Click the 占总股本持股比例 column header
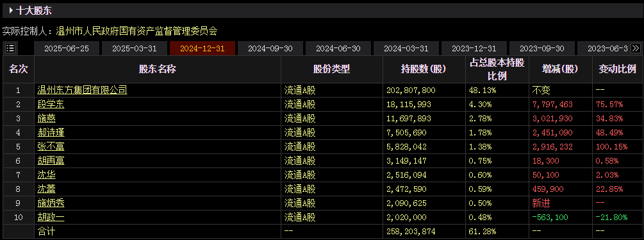Image resolution: width=644 pixels, height=240 pixels. (497, 69)
